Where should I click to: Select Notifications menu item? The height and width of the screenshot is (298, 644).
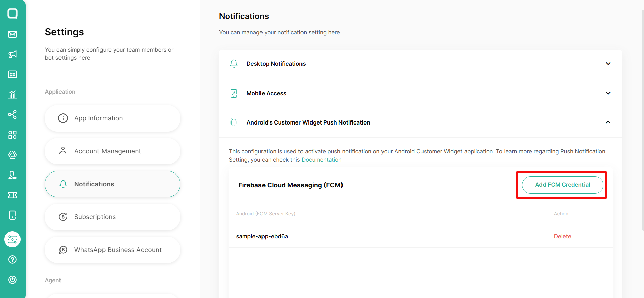pos(113,184)
